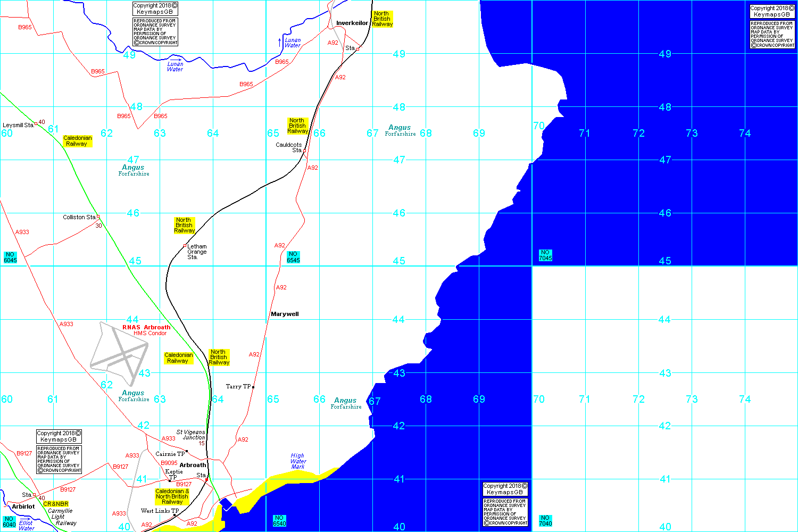Screen dimensions: 798x532
Task: Click the Leysmill Sta. marker
Action: (x=36, y=124)
